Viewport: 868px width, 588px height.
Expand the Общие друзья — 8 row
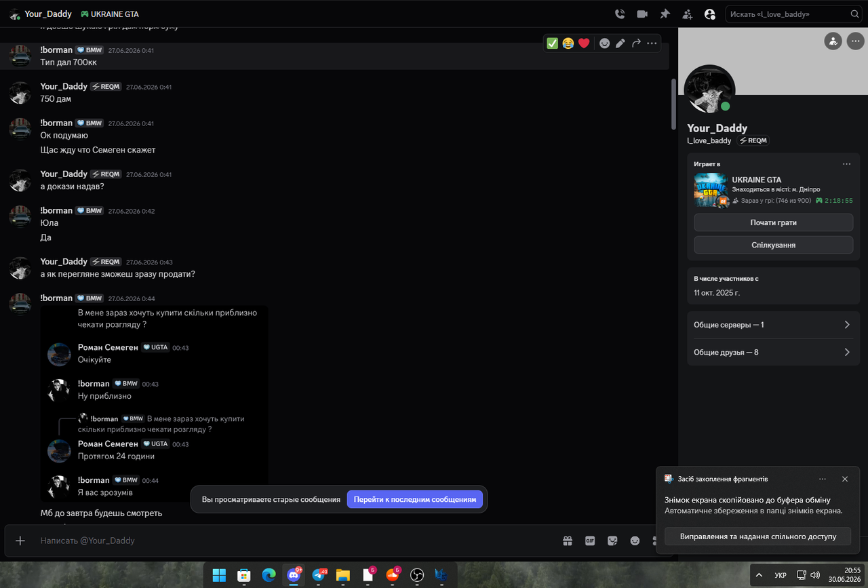coord(773,352)
